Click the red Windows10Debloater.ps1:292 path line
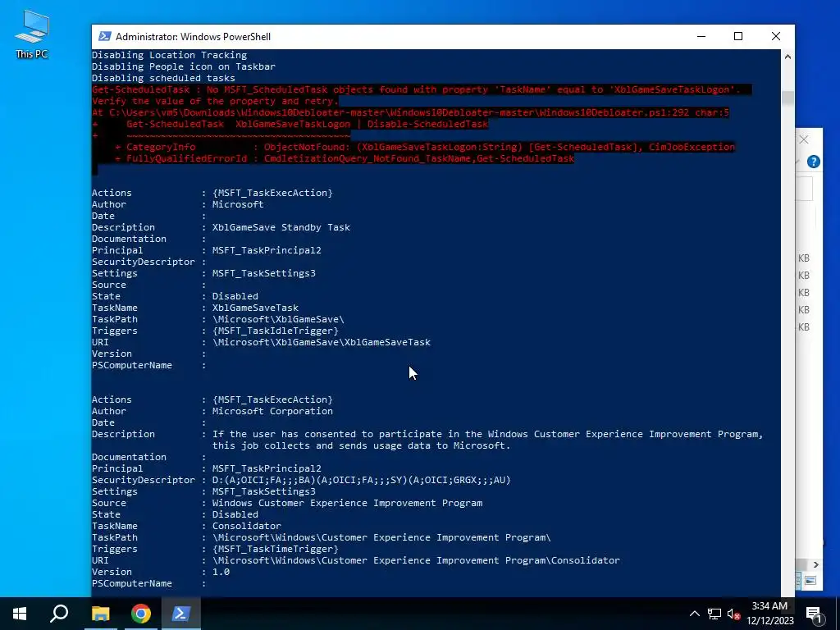 [410, 112]
